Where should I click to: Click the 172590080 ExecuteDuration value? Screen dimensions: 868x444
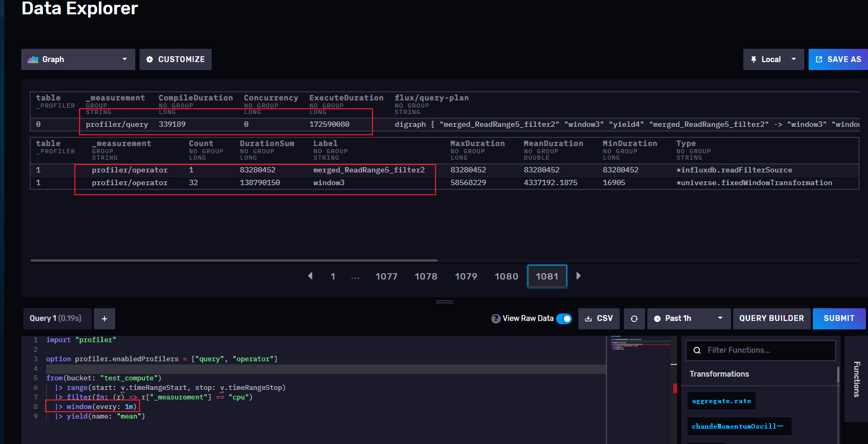(x=329, y=124)
